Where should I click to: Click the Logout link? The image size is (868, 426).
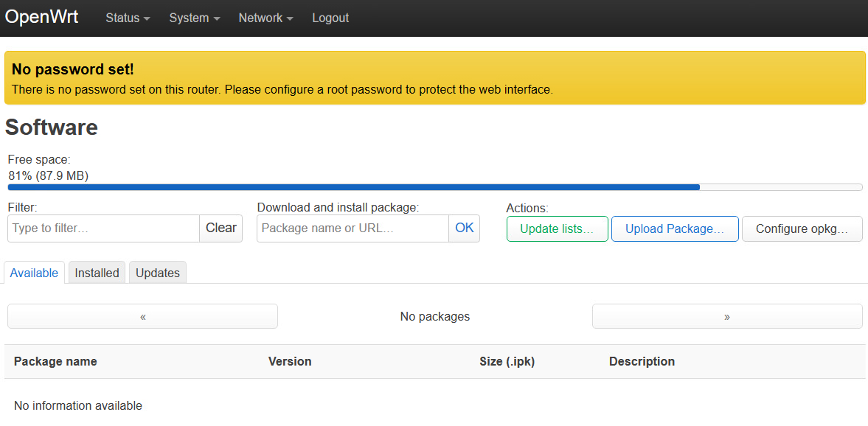(x=330, y=18)
